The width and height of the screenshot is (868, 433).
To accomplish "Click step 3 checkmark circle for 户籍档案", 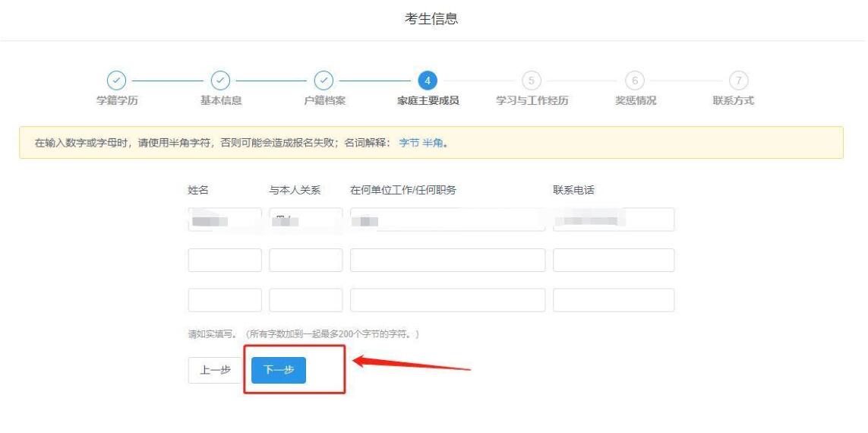I will 324,80.
